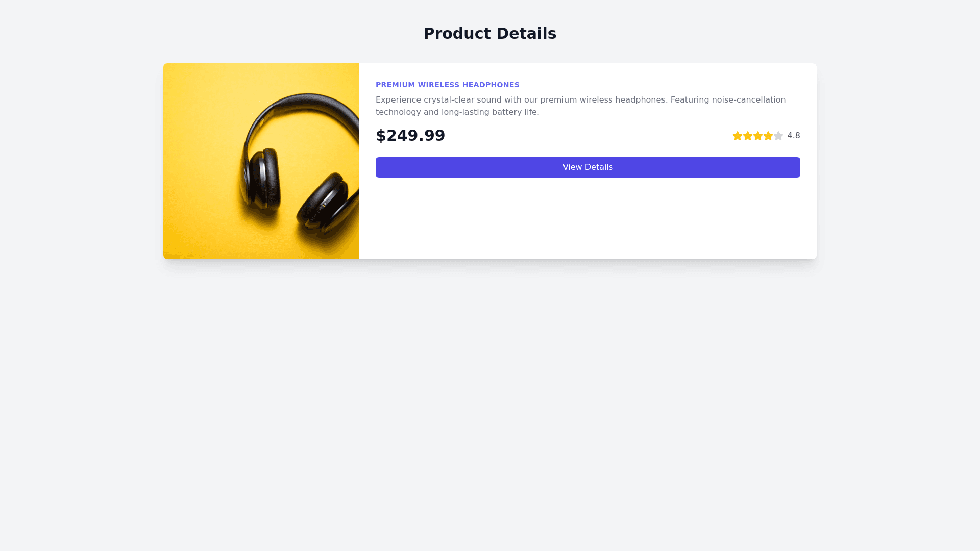Select the third rating star
Viewport: 980px width, 551px height.
[757, 136]
